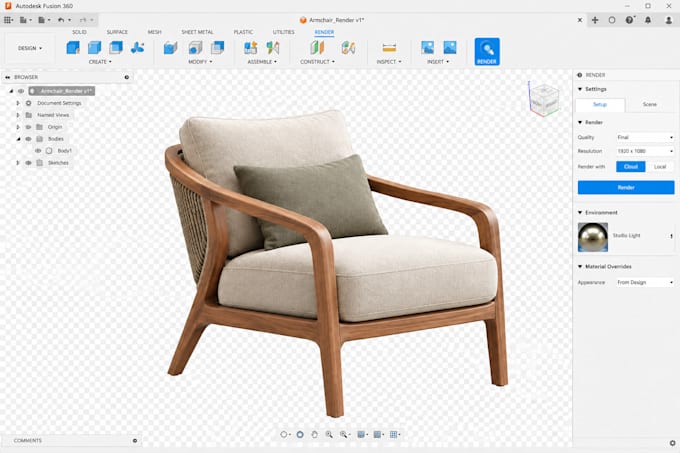This screenshot has width=680, height=453.
Task: Open the Grid and Snaps icon
Action: click(x=377, y=434)
